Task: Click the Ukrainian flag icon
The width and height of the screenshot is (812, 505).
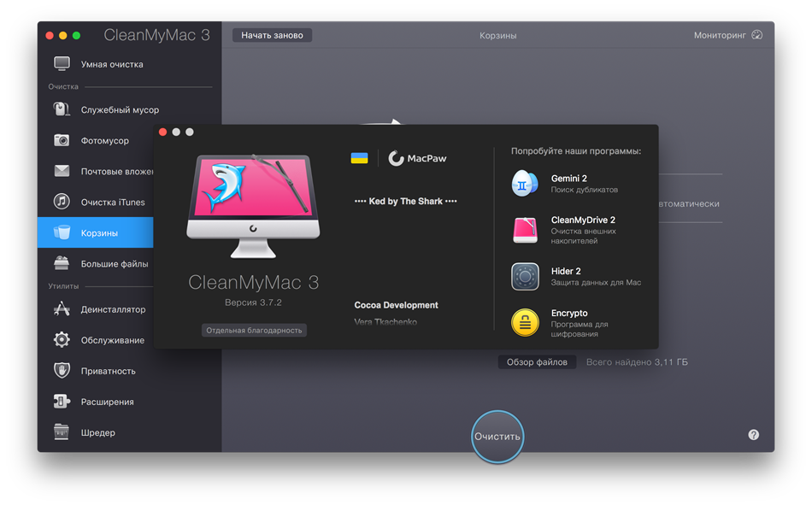Action: (x=359, y=158)
